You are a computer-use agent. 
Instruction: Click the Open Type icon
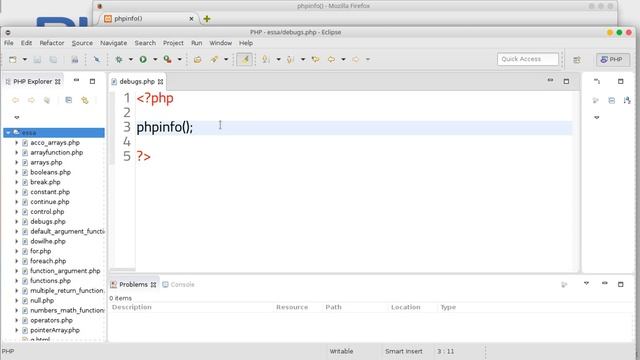pyautogui.click(x=198, y=60)
